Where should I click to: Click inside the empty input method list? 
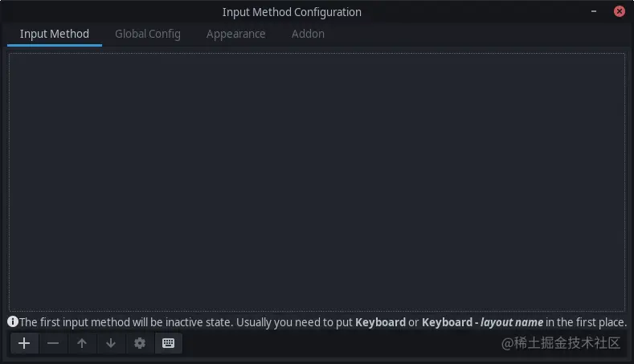click(317, 182)
